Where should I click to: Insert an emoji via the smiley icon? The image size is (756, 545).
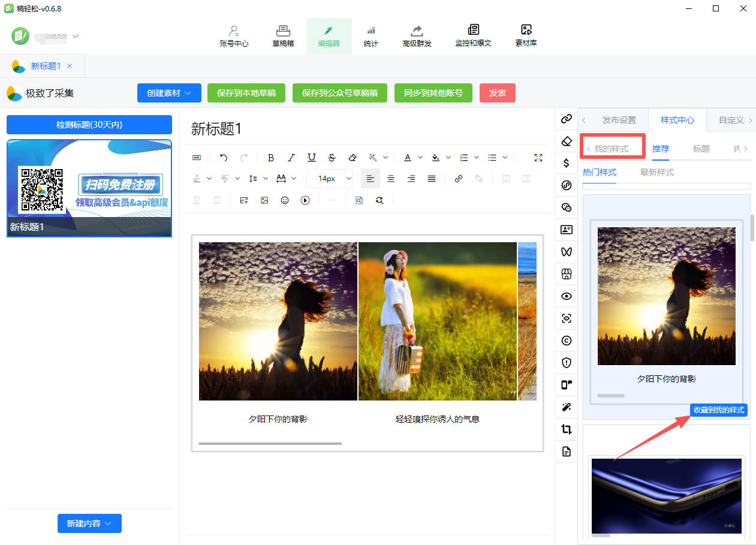285,200
